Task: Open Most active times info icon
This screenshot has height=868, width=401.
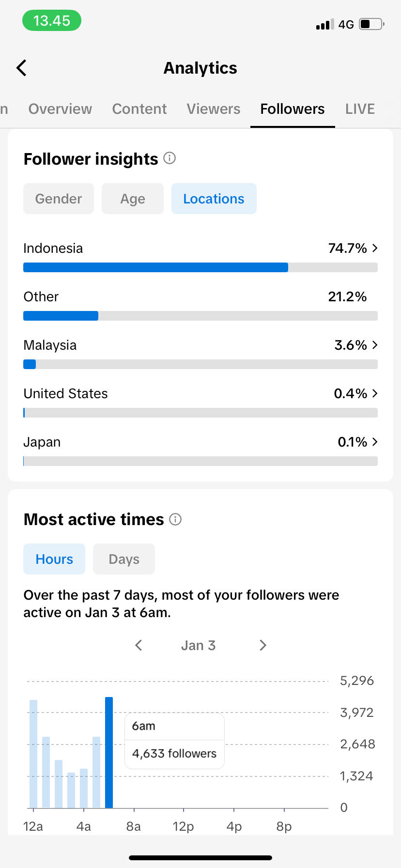Action: 175,519
